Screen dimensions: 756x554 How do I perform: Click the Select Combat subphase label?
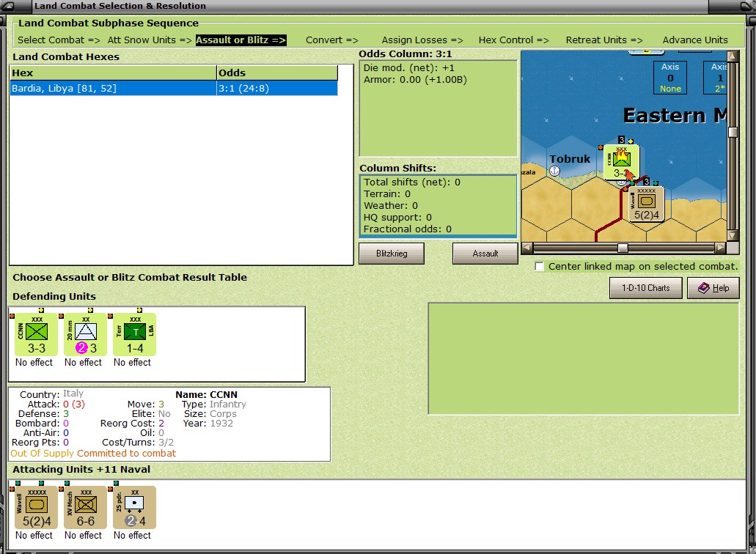pyautogui.click(x=59, y=40)
